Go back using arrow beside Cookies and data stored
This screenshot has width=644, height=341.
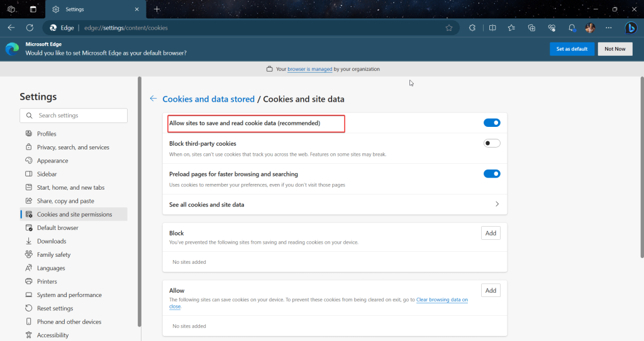(x=153, y=99)
